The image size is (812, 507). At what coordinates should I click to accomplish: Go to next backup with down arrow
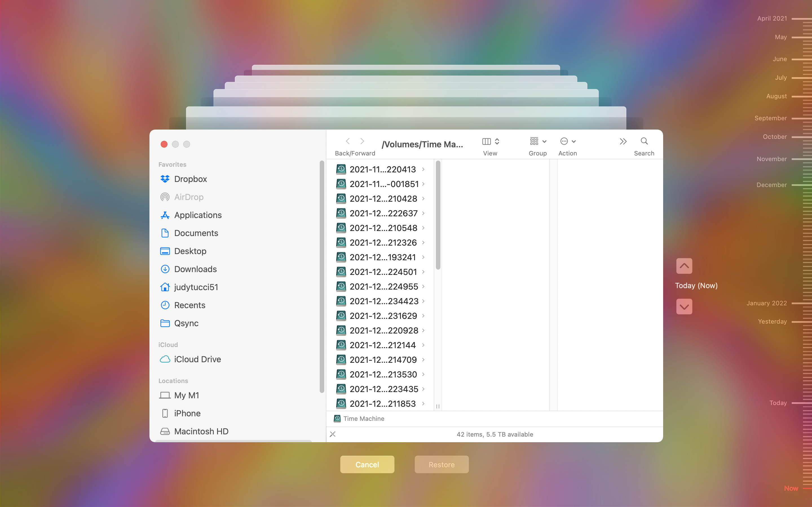pos(684,306)
